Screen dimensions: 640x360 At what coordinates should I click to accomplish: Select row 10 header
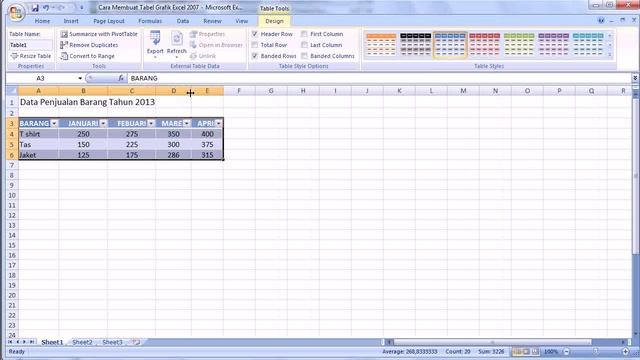[12, 195]
